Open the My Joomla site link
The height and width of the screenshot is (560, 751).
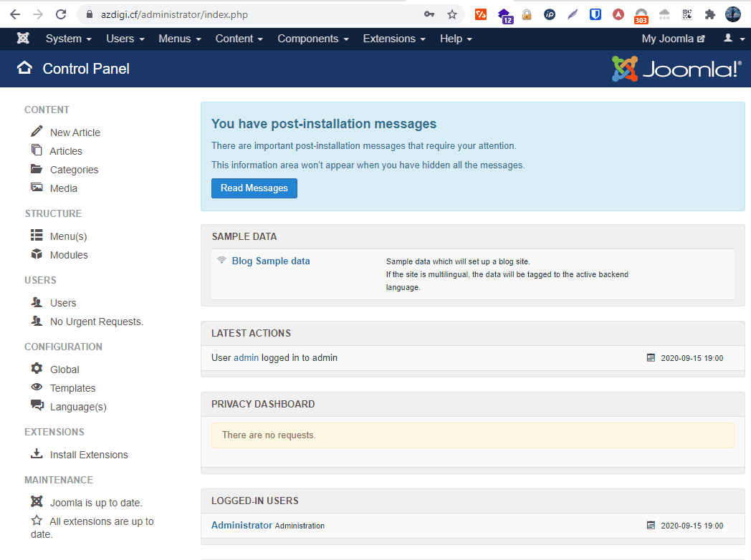tap(673, 39)
